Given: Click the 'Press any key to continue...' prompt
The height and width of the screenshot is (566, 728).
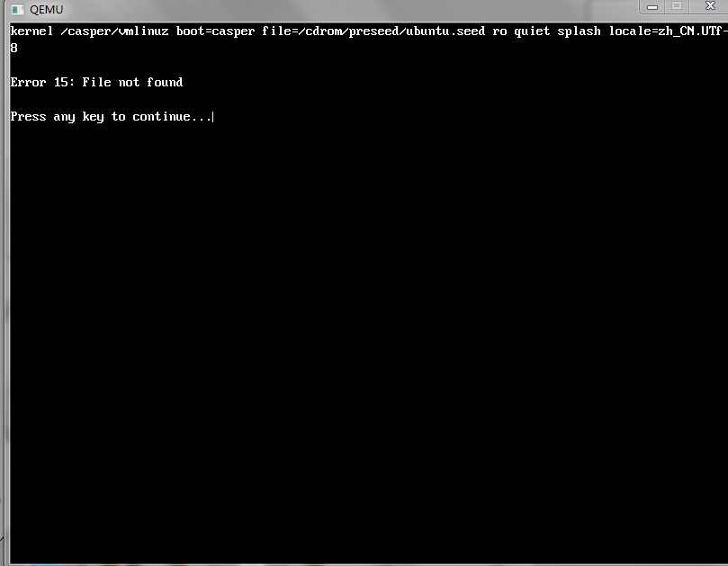Looking at the screenshot, I should (111, 117).
